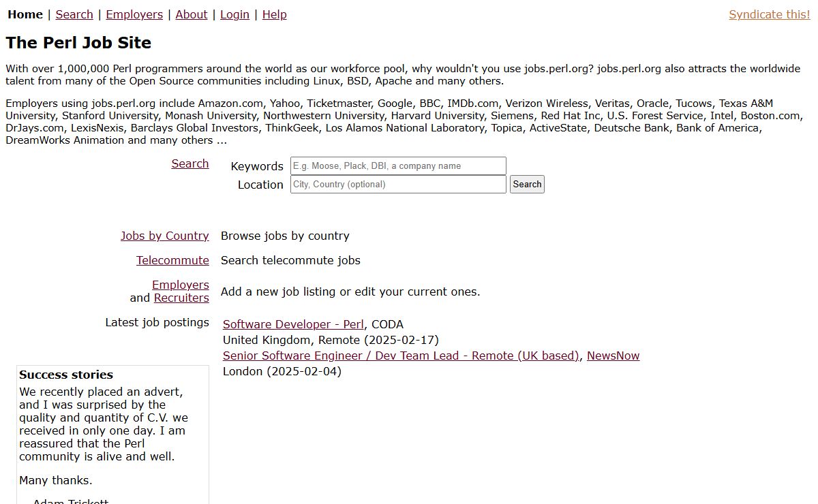
Task: Focus the Keywords input field
Action: pyautogui.click(x=398, y=166)
